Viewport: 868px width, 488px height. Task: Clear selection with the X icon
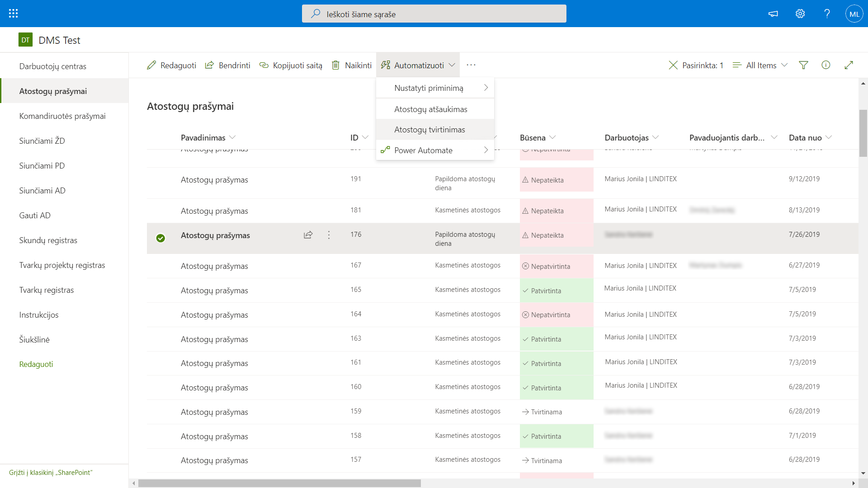[673, 65]
